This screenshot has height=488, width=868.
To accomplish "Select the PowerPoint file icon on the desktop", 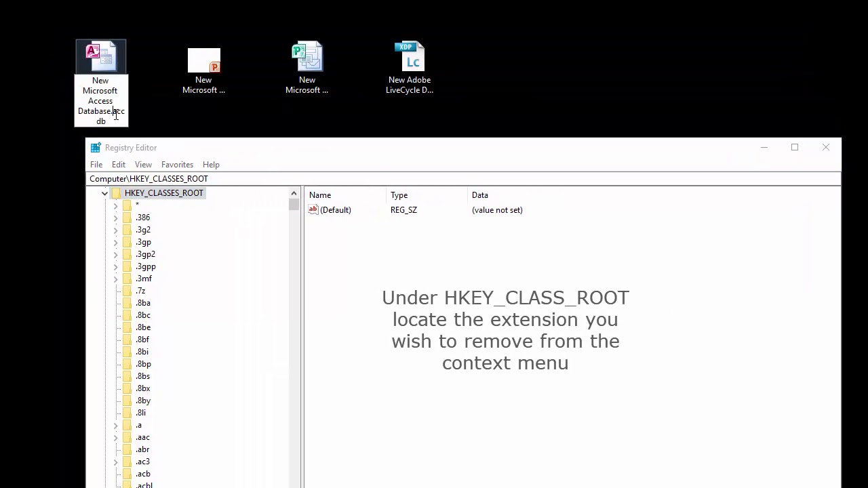I will (204, 60).
